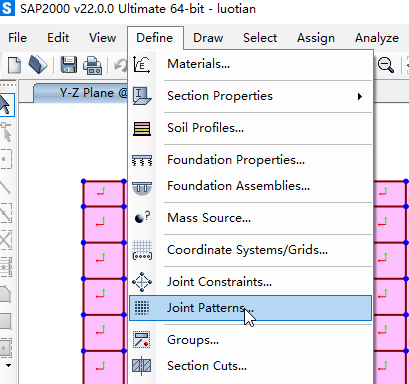Click the Section Cuts icon
This screenshot has width=409, height=384.
[x=142, y=366]
